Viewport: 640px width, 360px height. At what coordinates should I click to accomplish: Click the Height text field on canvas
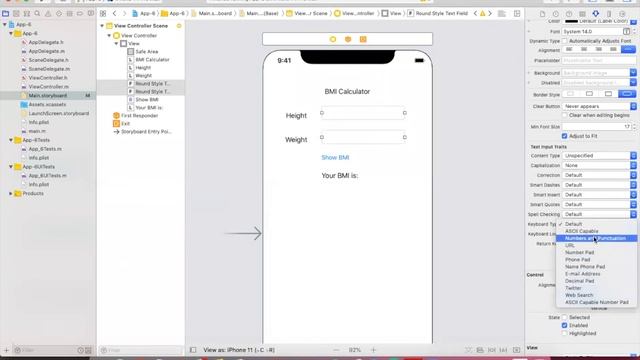click(363, 113)
